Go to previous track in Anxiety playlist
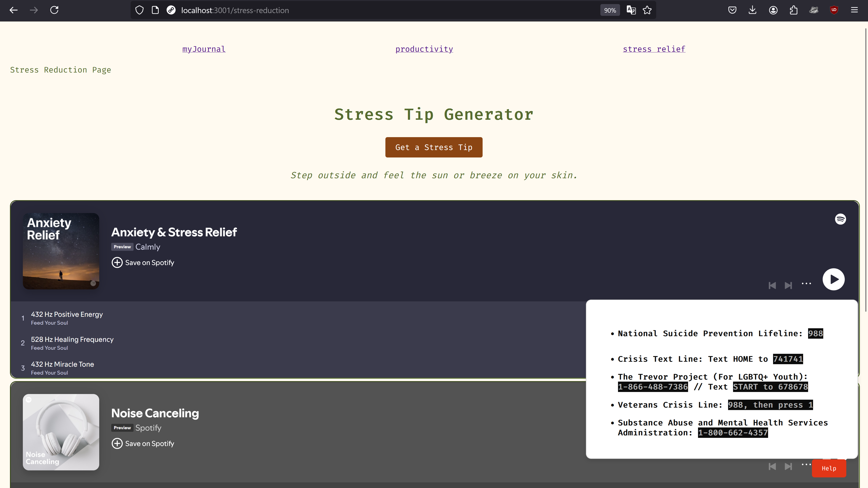868x488 pixels. [x=772, y=286]
